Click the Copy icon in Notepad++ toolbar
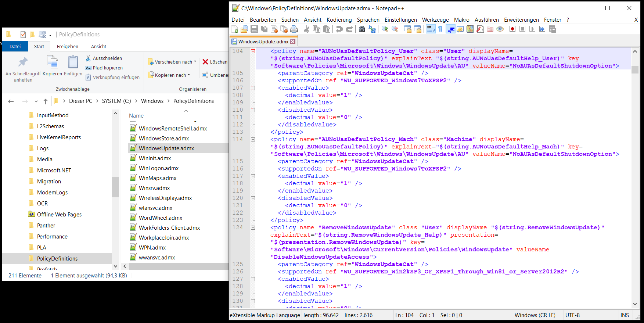The height and width of the screenshot is (323, 644). coord(317,29)
